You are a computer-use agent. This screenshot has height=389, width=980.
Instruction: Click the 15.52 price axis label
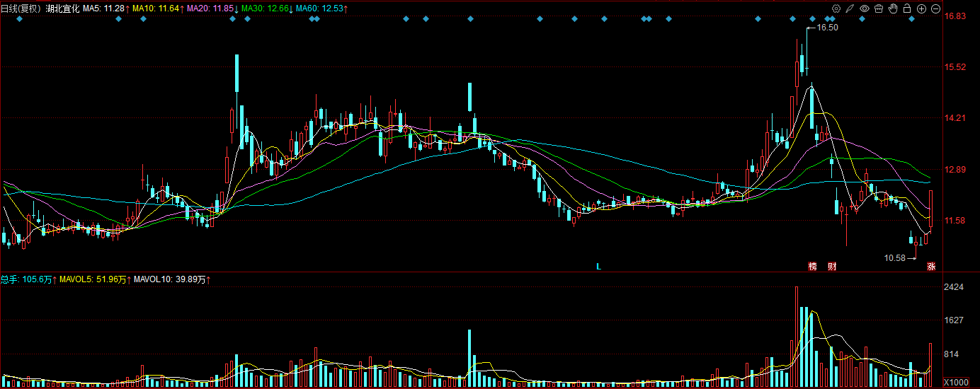coord(955,67)
